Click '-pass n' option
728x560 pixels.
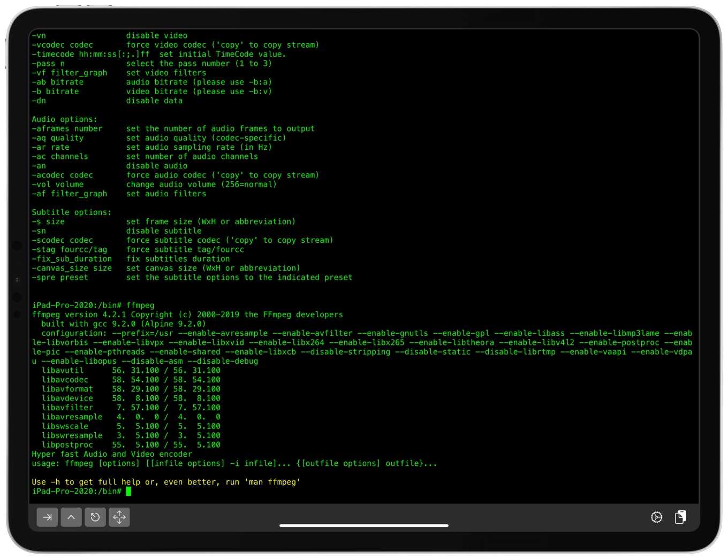(48, 64)
